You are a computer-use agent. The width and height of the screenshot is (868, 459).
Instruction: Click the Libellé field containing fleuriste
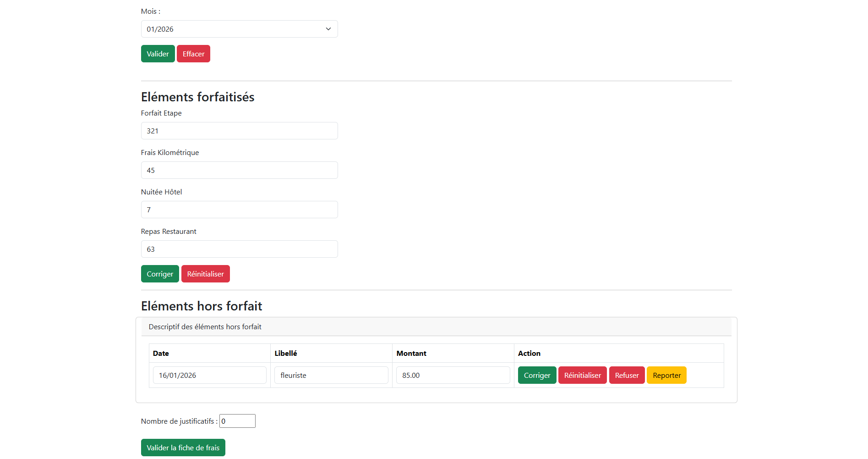(331, 375)
